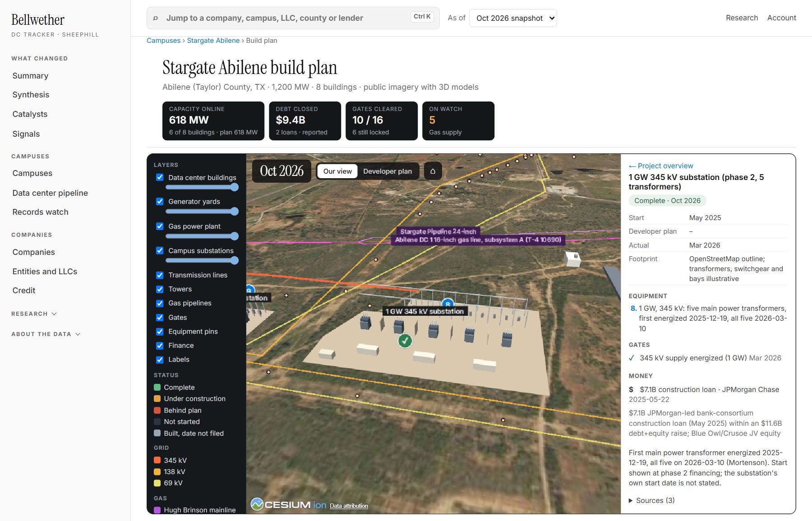Toggle Campus substations checkbox
This screenshot has width=812, height=521.
point(160,250)
